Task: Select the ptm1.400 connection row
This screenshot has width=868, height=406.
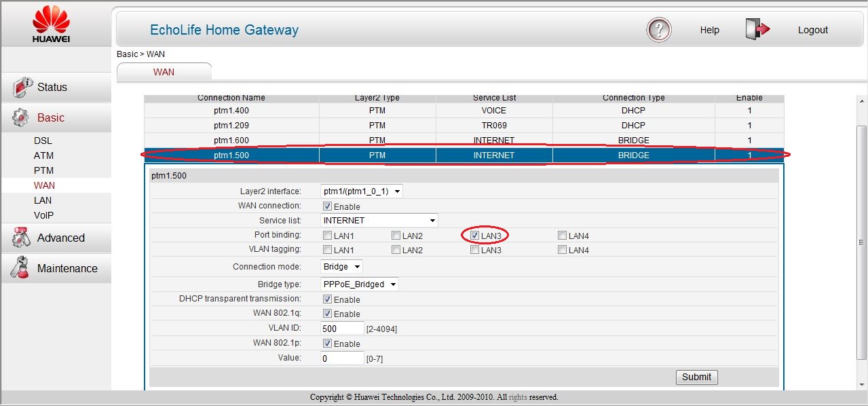Action: [x=231, y=110]
